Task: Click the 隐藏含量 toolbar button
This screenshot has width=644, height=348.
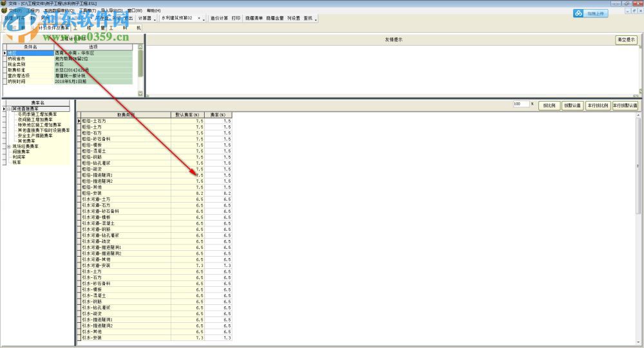Action: point(275,19)
